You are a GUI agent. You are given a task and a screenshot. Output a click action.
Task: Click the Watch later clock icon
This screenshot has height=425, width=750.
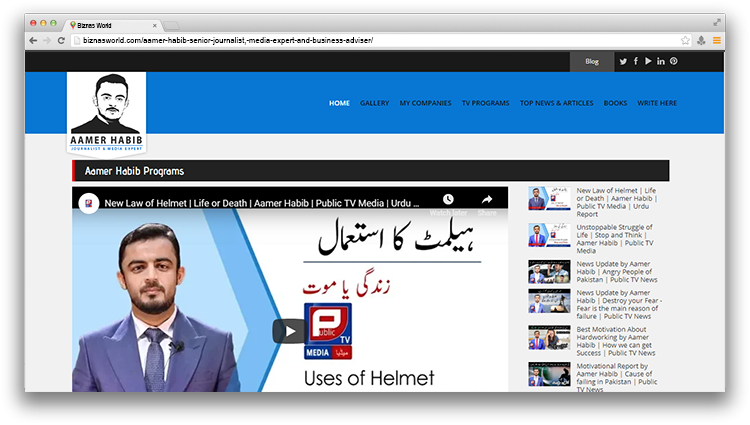[448, 199]
